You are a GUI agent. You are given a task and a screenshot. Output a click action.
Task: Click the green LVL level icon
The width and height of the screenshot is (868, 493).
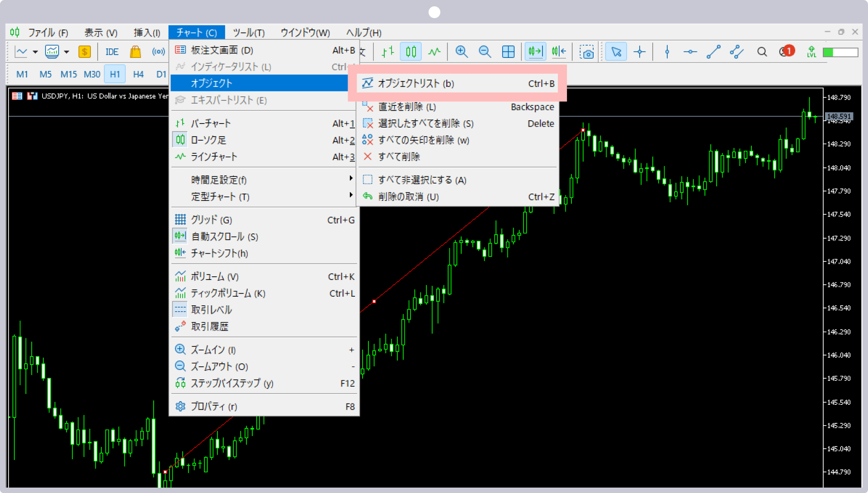(x=812, y=52)
